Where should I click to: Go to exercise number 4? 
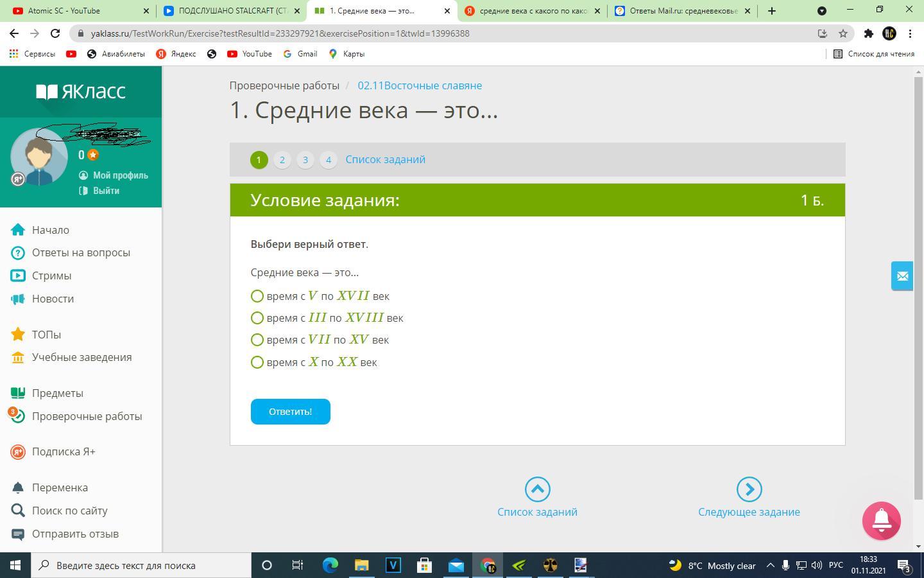pos(328,160)
